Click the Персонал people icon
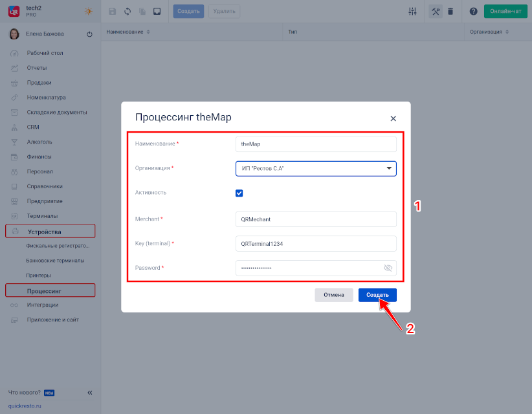532x414 pixels. tap(14, 172)
